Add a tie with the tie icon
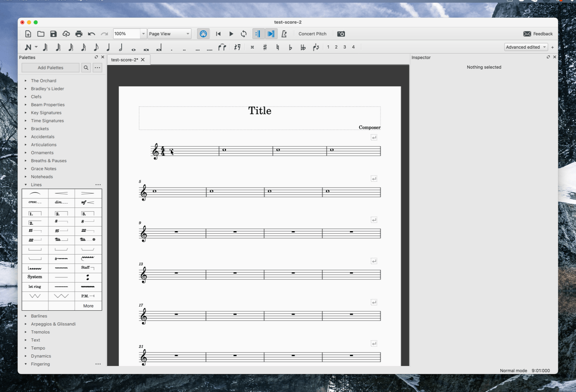Screen dimensions: 576x392 [x=222, y=47]
